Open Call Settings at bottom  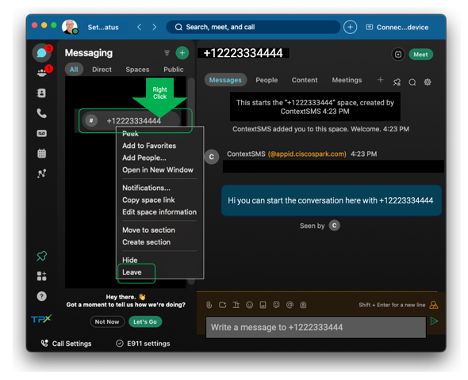point(66,343)
